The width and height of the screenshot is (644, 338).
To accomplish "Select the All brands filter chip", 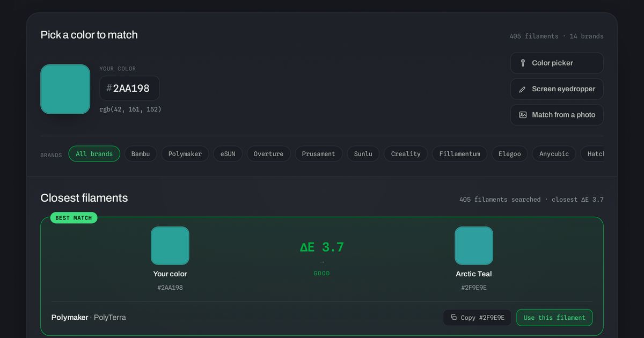I will (x=94, y=154).
